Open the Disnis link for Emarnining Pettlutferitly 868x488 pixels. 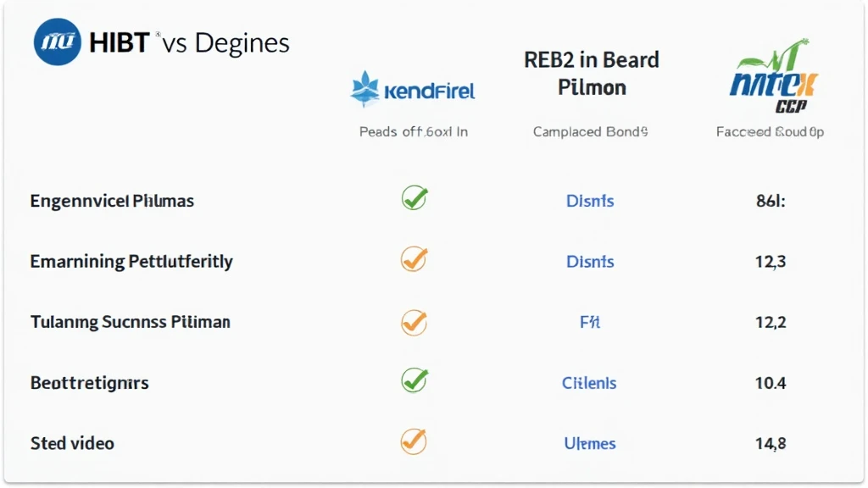(x=590, y=261)
